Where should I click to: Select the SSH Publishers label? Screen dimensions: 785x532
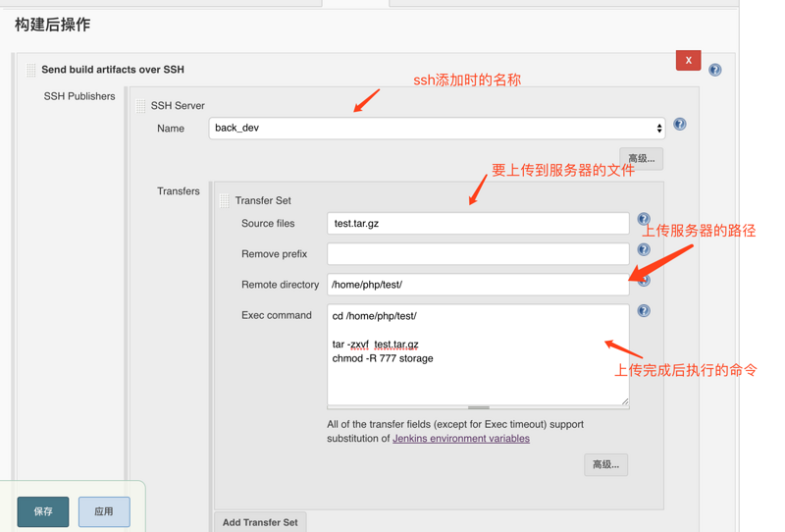coord(79,96)
